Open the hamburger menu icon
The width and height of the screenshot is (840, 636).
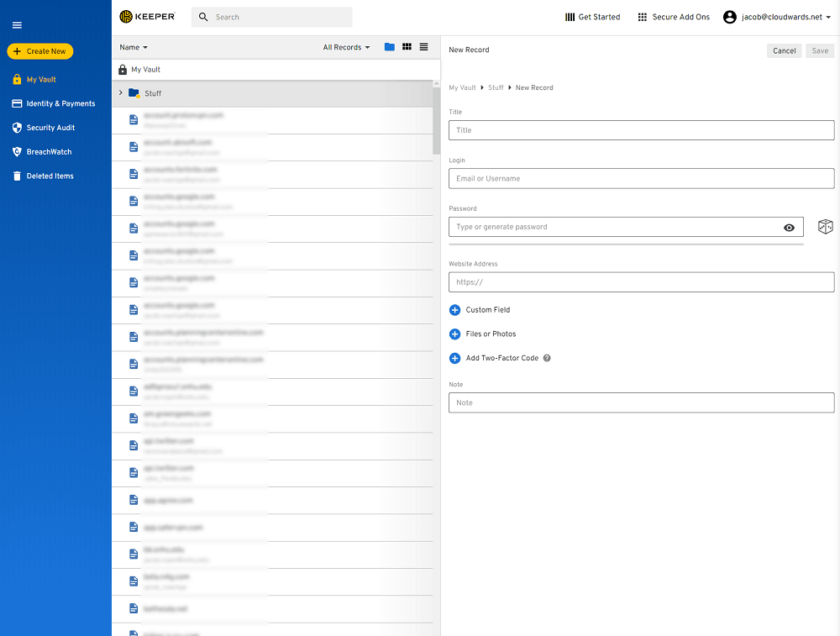[17, 25]
